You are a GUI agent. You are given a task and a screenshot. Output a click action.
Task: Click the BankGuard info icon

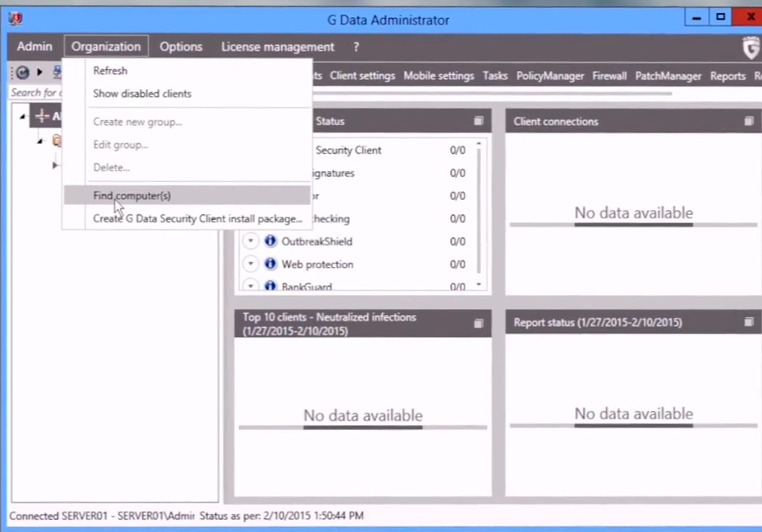(x=270, y=285)
